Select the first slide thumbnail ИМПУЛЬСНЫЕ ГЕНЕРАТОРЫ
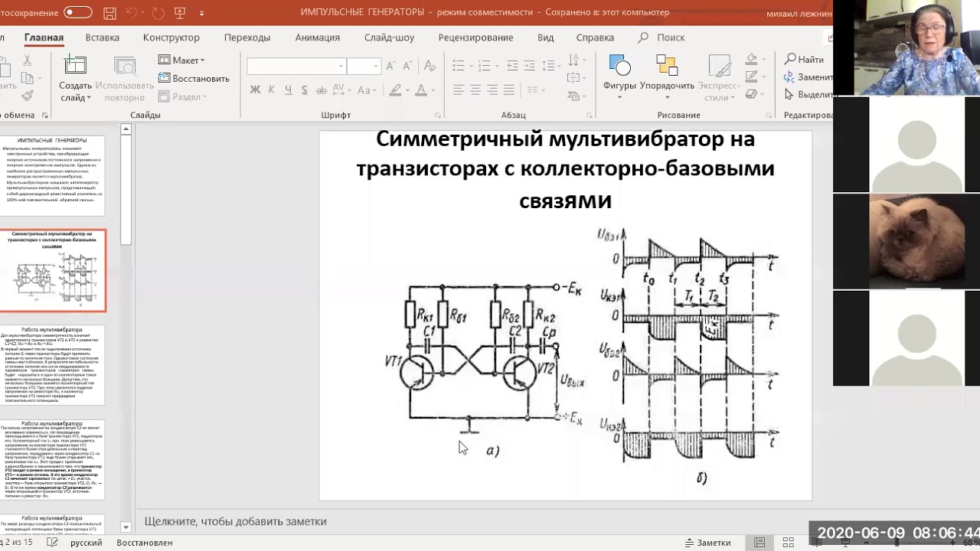Screen dimensions: 980x551 tap(53, 176)
